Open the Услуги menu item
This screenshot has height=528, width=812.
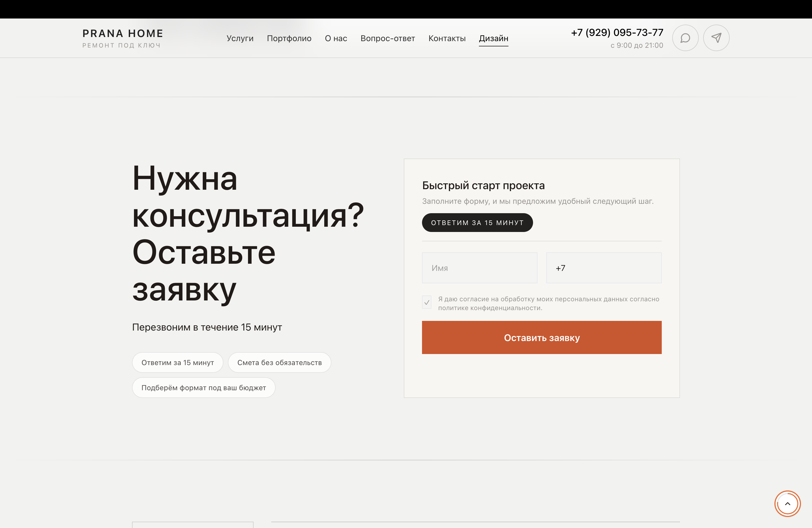240,38
